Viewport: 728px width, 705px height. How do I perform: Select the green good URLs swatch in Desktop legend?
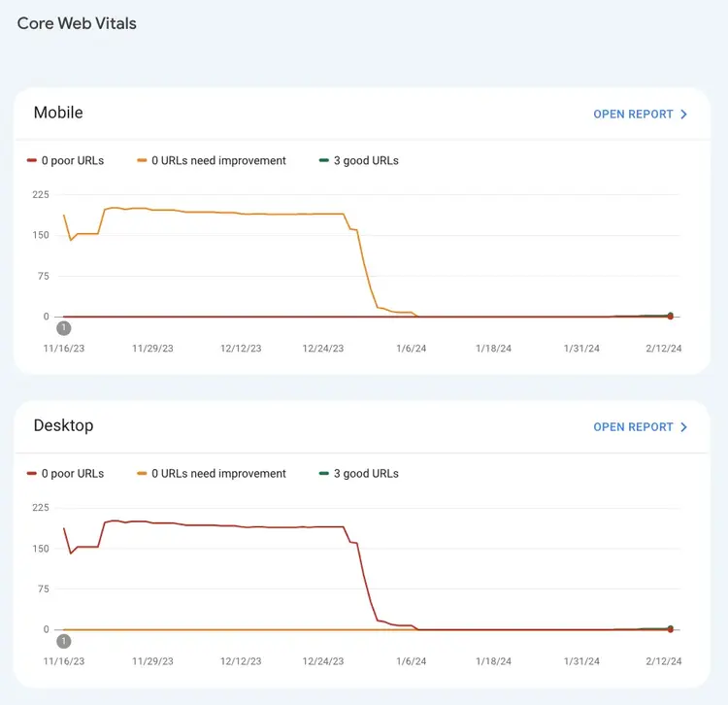point(324,474)
